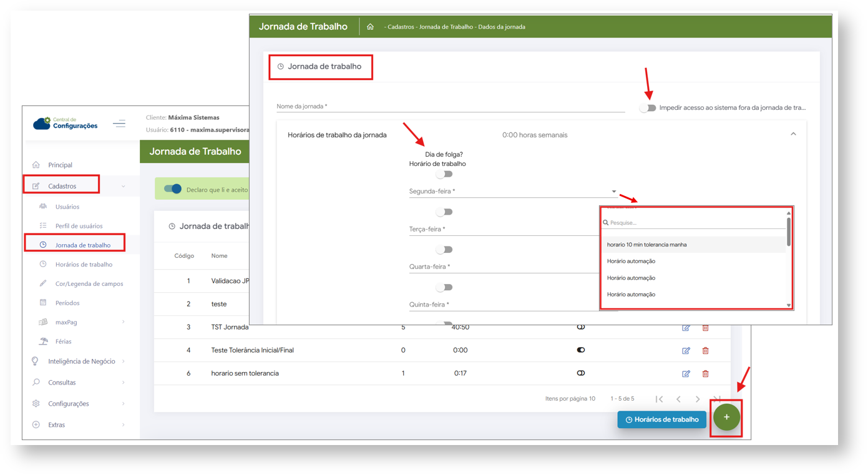Click the TST Jornada row name
Image resolution: width=868 pixels, height=475 pixels.
point(230,327)
